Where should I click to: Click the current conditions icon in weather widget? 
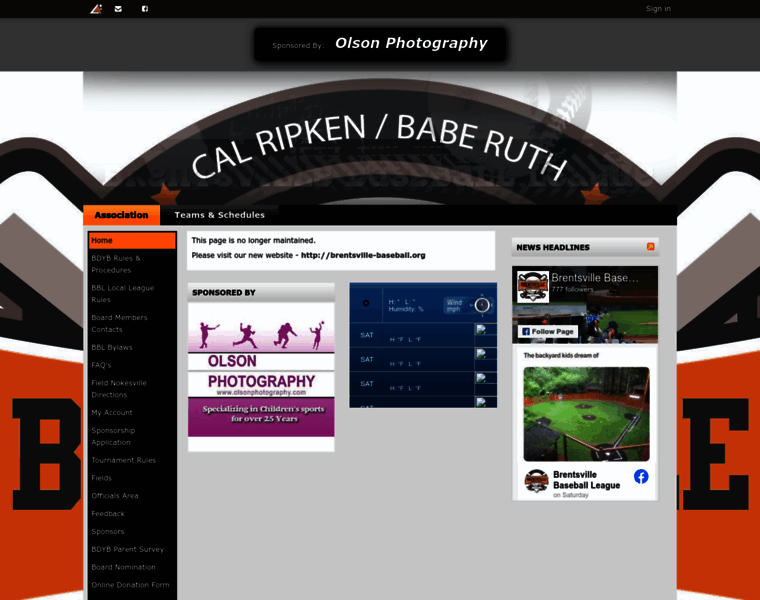366,303
